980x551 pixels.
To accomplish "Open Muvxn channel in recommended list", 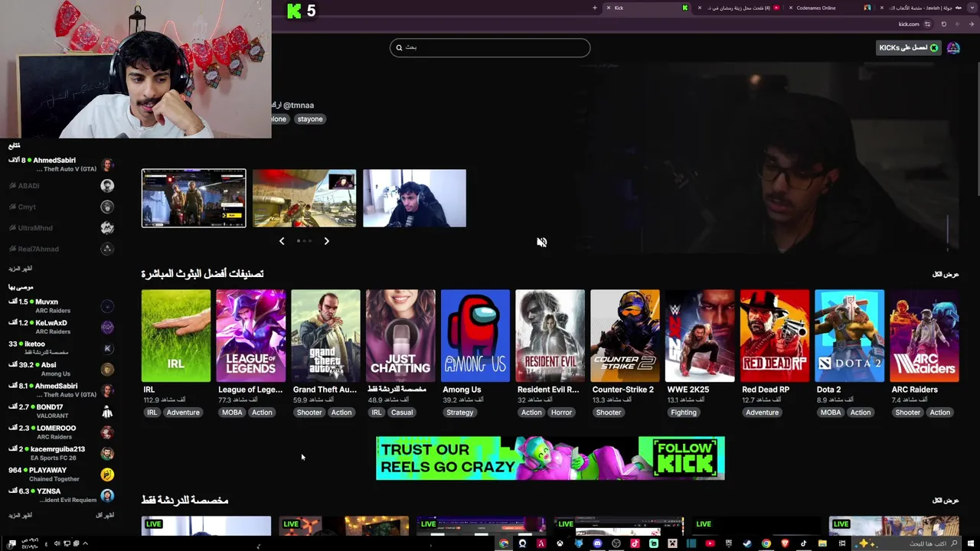I will click(61, 306).
